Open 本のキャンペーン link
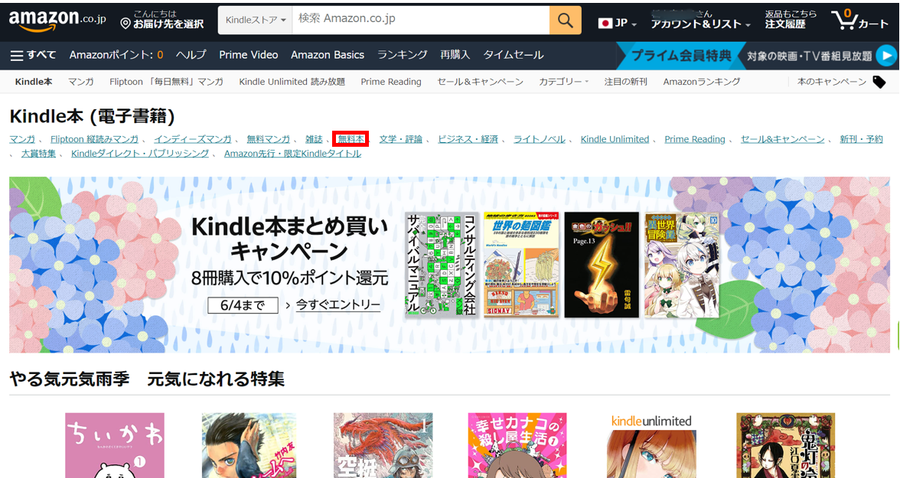This screenshot has height=478, width=900. click(x=832, y=82)
